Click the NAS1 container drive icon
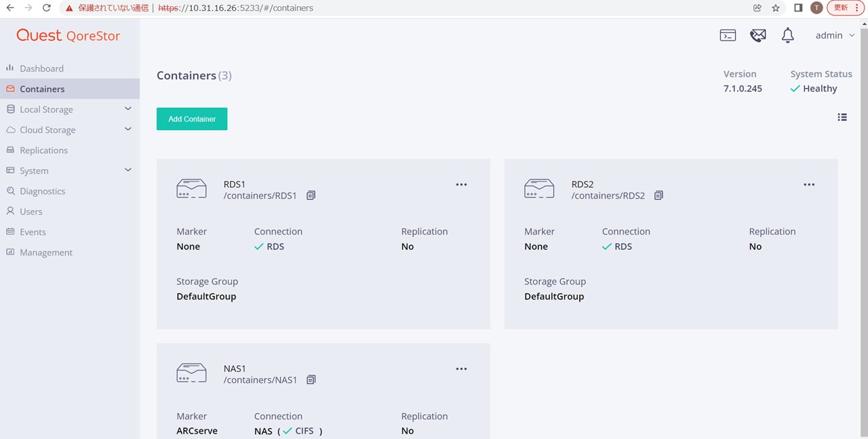868x439 pixels. point(191,373)
